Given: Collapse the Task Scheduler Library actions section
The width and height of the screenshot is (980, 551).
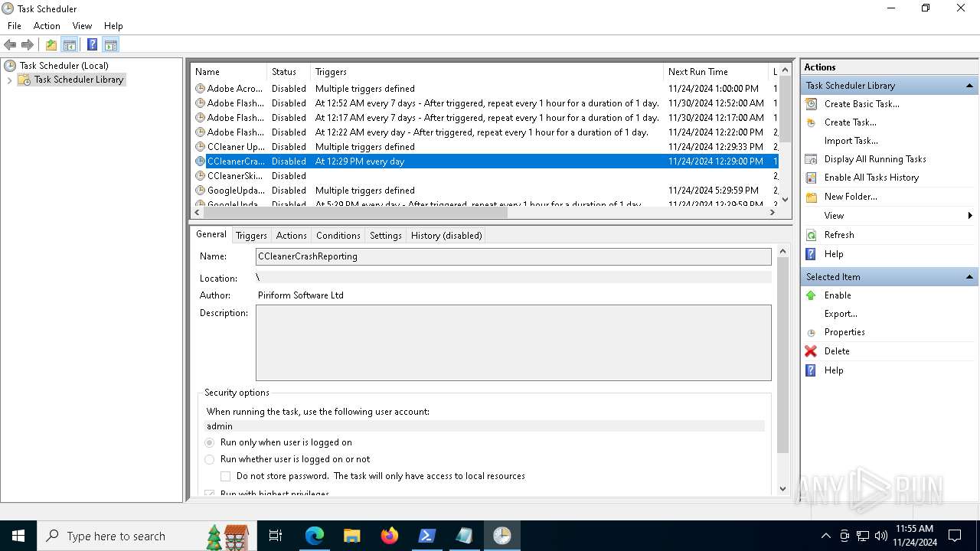Looking at the screenshot, I should pos(969,86).
